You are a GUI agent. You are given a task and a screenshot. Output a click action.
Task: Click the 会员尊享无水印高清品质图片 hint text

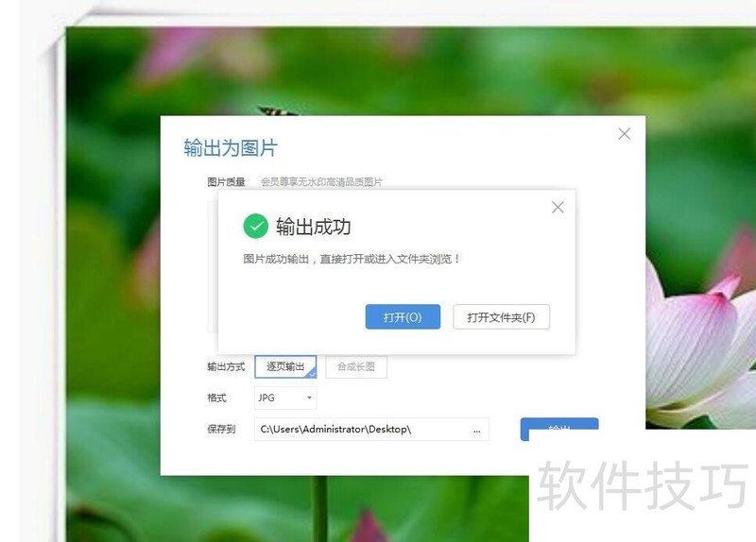(321, 182)
